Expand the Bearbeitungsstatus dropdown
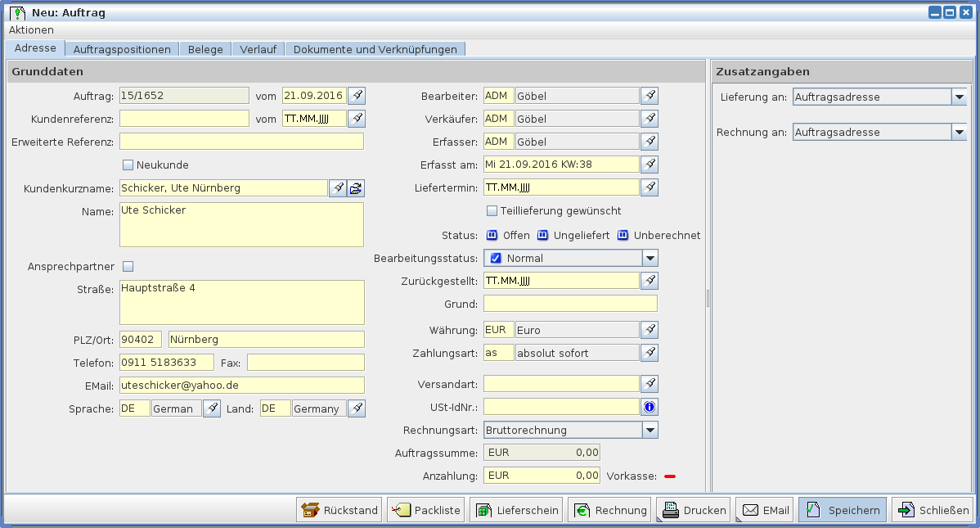 tap(650, 259)
